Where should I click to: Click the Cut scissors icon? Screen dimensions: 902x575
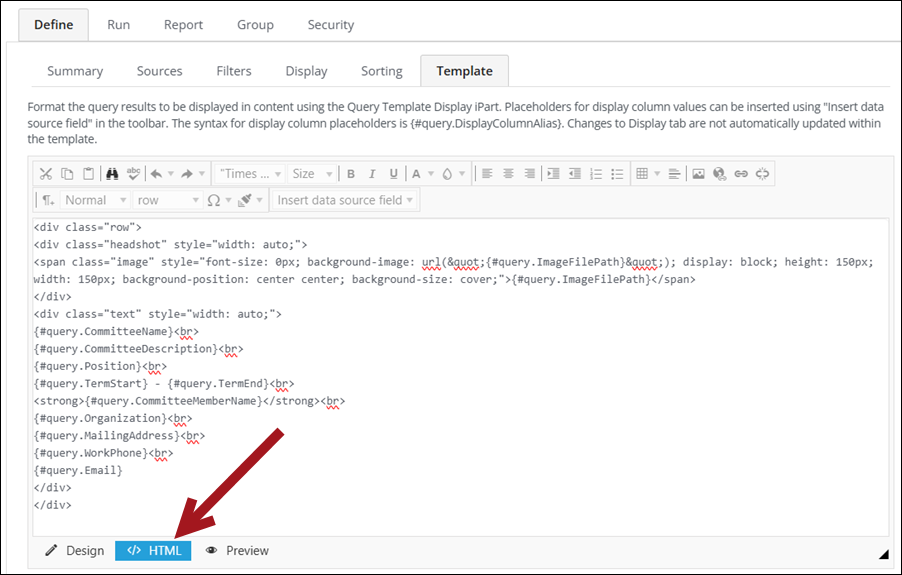click(46, 174)
